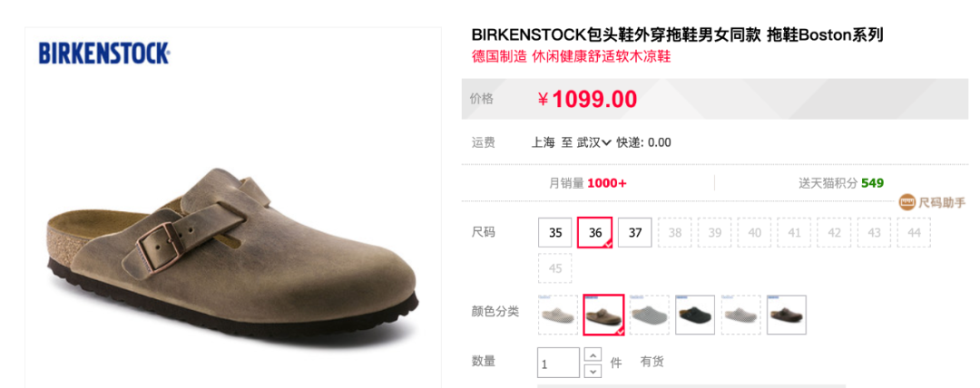Decrease quantity with the down arrow
Screen dimensions: 980x388
point(593,371)
